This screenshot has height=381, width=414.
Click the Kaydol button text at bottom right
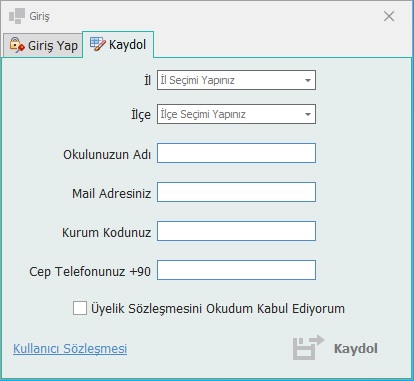pos(356,349)
